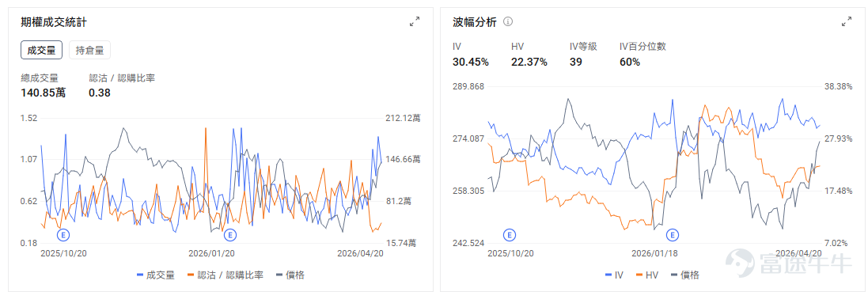
Task: Toggle the 價格 legend in options chart
Action: pyautogui.click(x=290, y=275)
